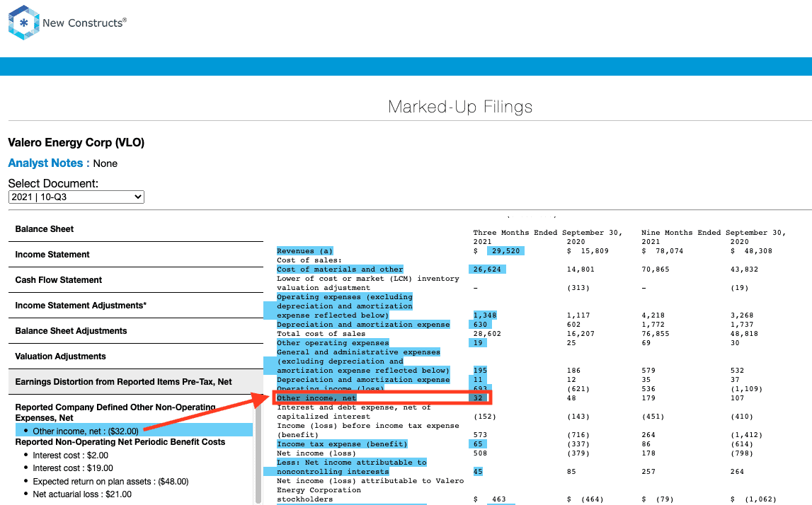Click 'Other income, net' in the filing table
This screenshot has width=812, height=505.
tap(316, 398)
